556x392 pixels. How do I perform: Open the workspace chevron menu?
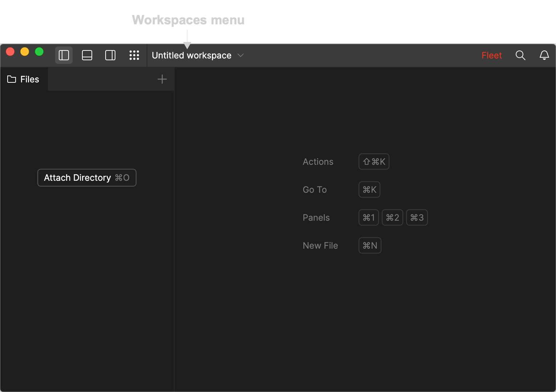point(240,55)
